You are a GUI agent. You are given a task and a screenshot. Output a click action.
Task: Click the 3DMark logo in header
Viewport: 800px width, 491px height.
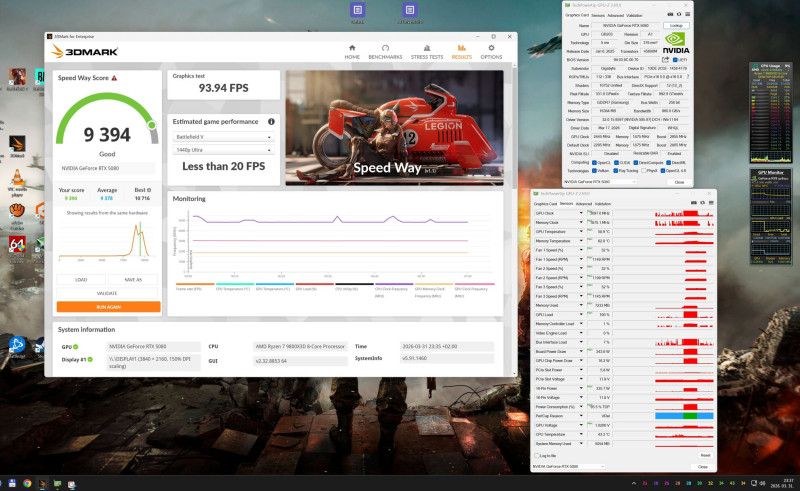click(85, 51)
